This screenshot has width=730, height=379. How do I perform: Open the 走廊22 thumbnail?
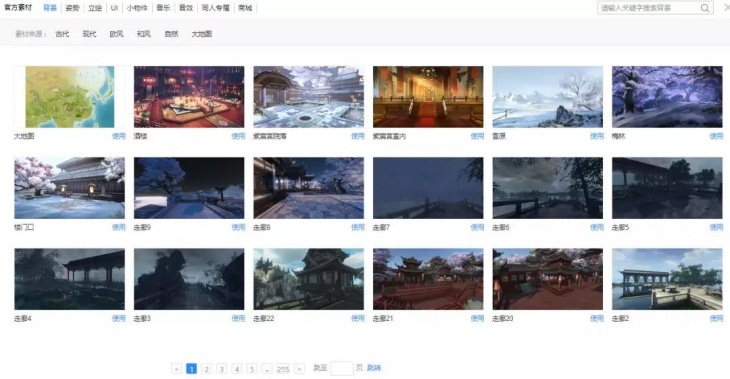[309, 279]
